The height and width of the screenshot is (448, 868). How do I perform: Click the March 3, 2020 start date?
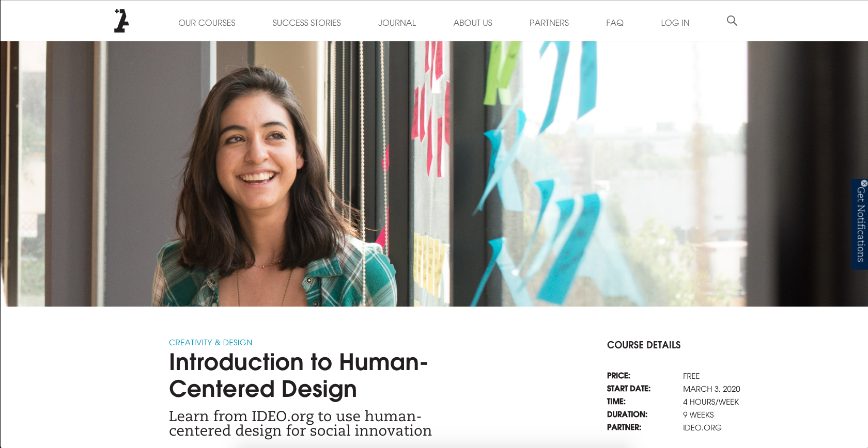[x=711, y=389]
